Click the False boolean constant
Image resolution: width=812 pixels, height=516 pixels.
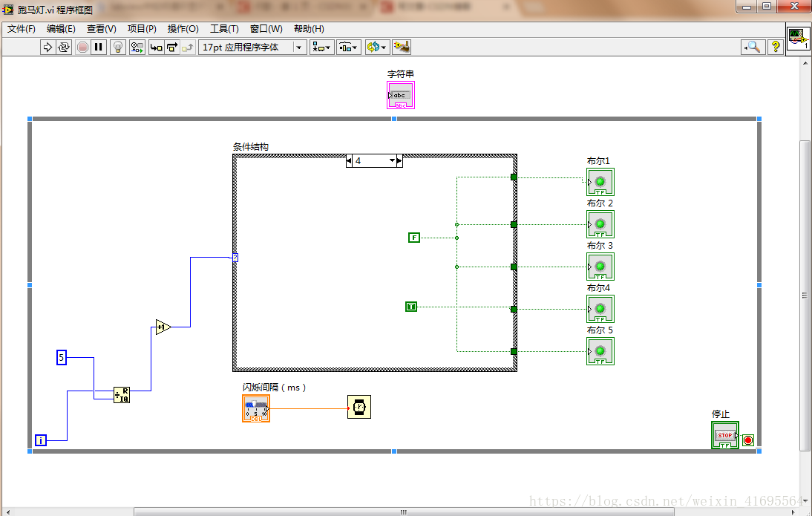pos(414,238)
